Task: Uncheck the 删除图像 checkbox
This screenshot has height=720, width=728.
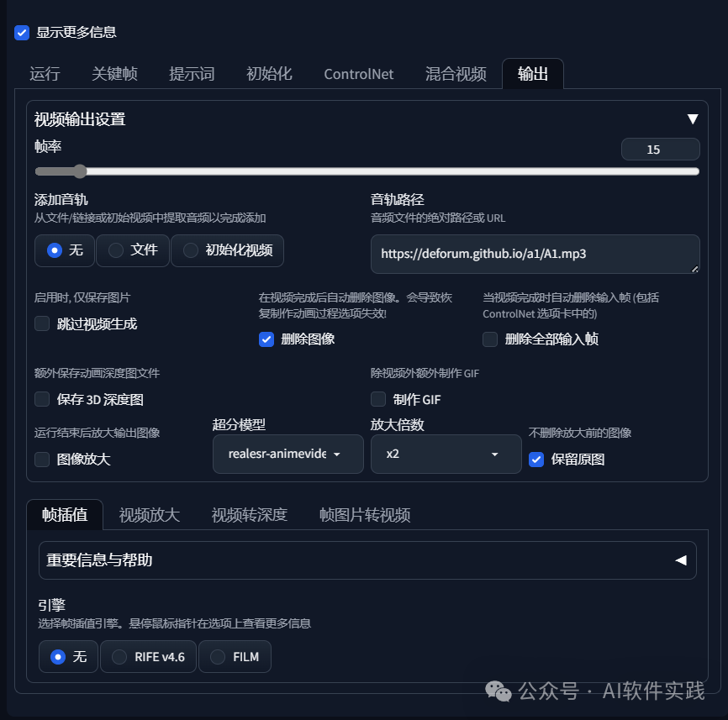Action: click(266, 339)
